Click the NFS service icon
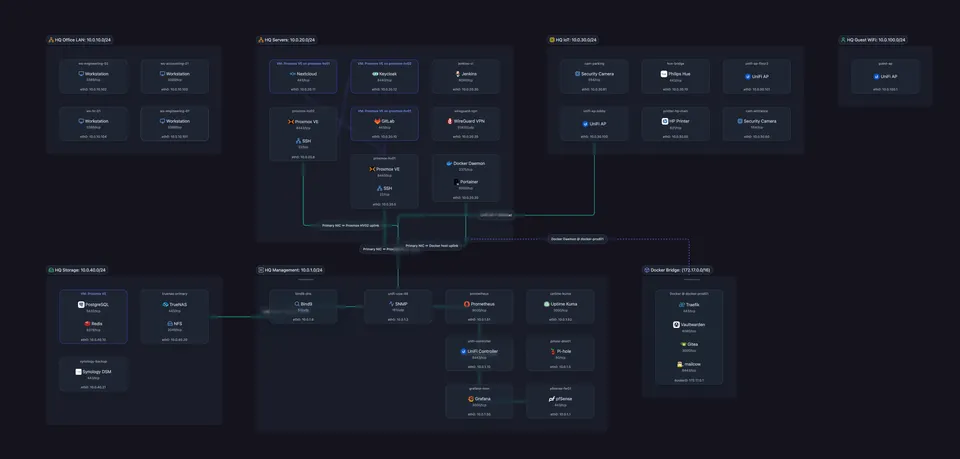Viewport: 960px width, 459px height. [x=170, y=324]
